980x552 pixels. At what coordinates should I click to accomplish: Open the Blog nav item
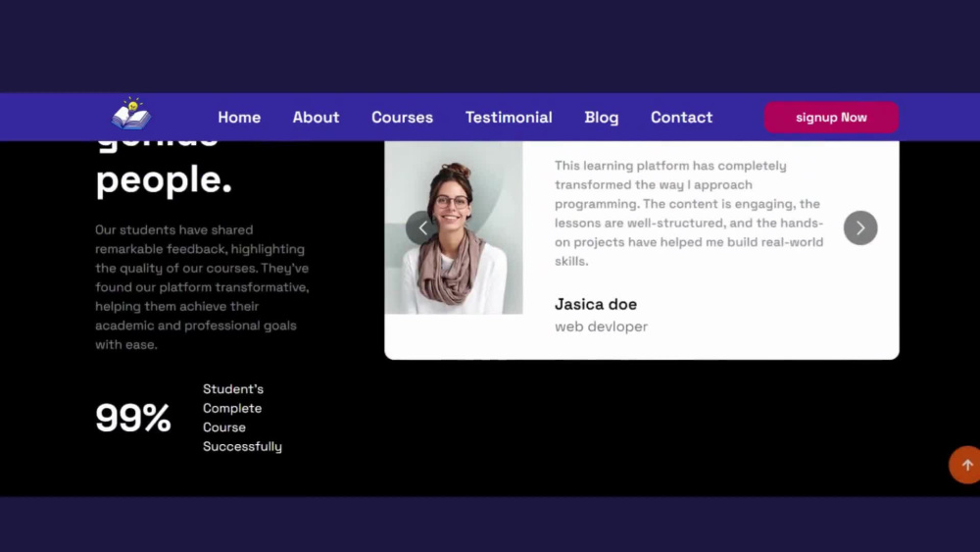[602, 118]
